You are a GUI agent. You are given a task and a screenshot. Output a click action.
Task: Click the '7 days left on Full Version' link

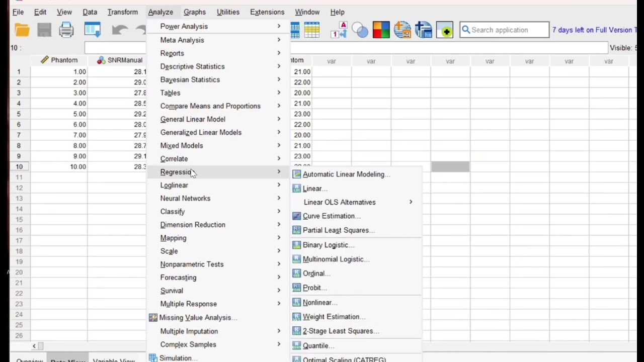pos(594,30)
